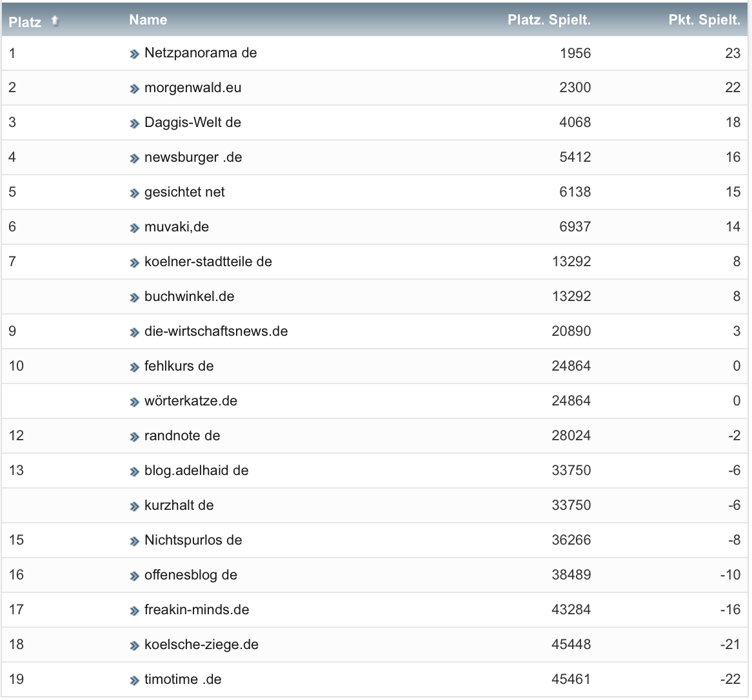
Task: Click the arrow icon beside wörterkatze.de
Action: click(134, 402)
